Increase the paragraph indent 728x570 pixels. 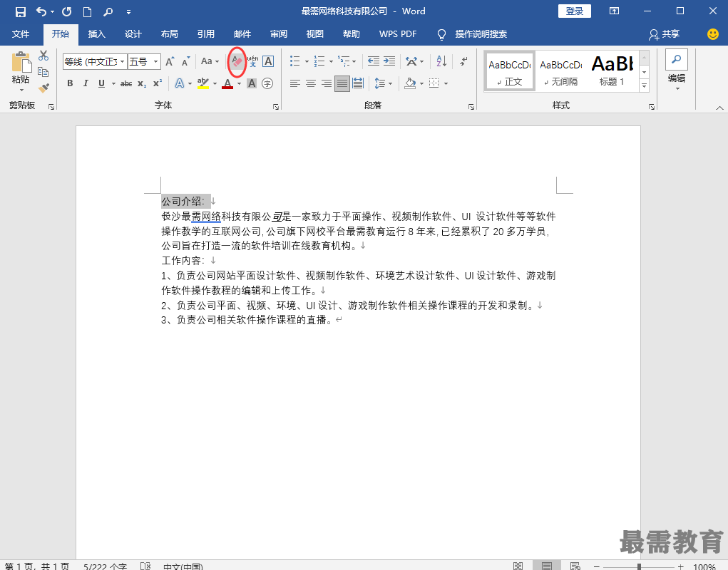point(389,61)
